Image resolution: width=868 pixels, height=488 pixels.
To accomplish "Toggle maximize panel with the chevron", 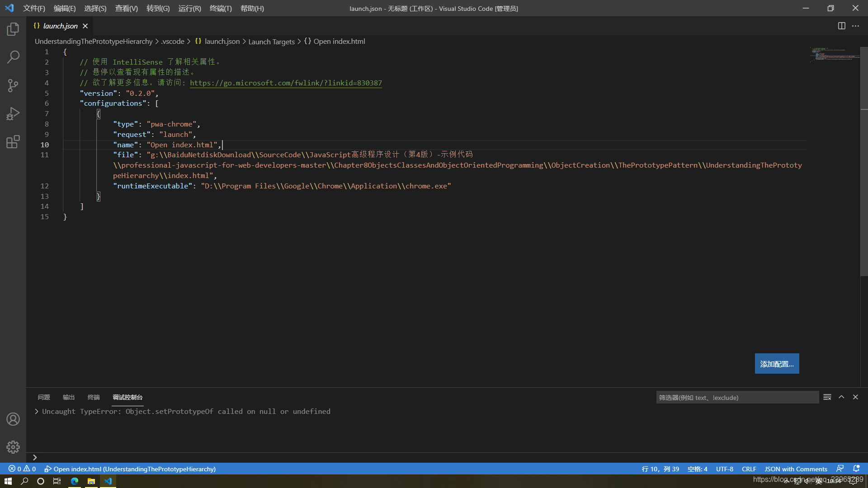I will point(841,397).
